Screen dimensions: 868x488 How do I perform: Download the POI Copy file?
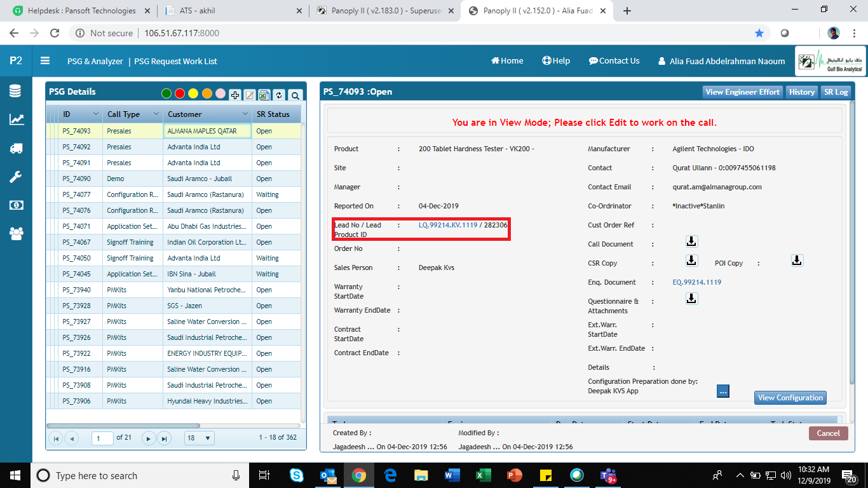pos(797,261)
